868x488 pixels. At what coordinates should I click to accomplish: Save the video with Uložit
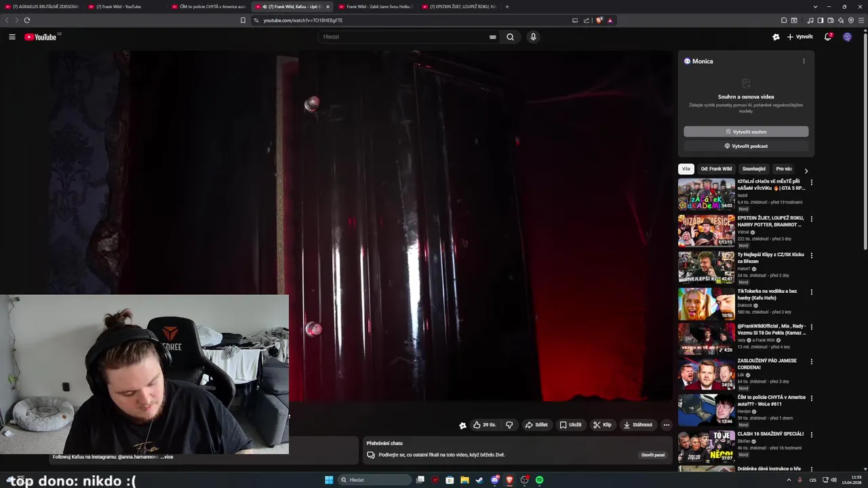click(570, 425)
